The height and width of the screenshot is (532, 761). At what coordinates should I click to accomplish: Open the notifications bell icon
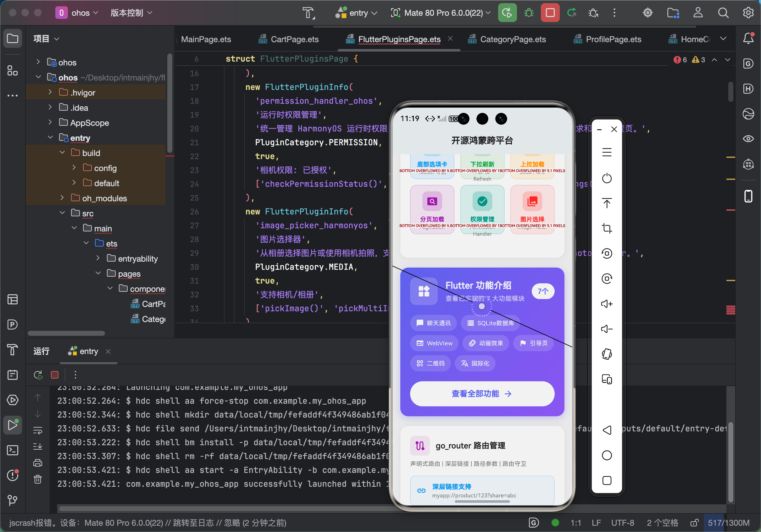pyautogui.click(x=748, y=38)
